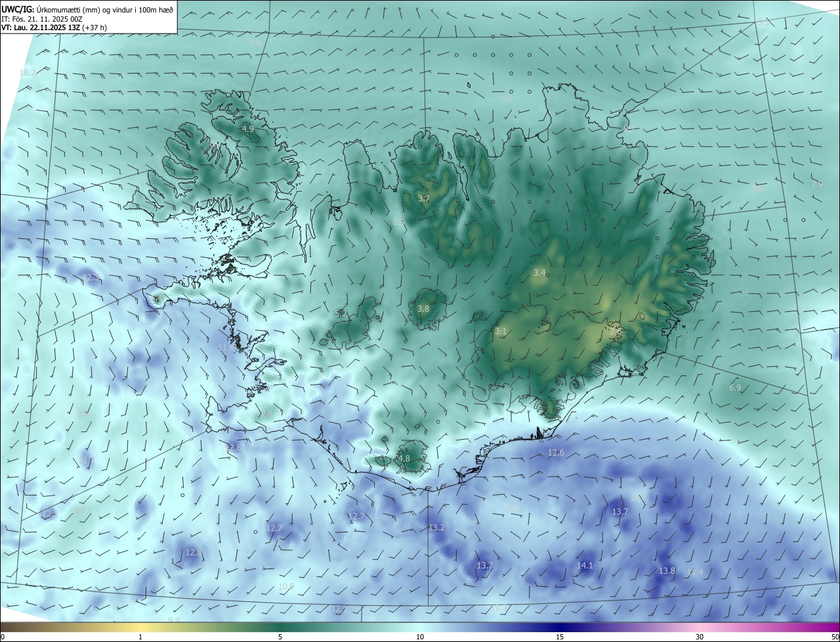Click the 50 tick label on the color scale

point(835,637)
